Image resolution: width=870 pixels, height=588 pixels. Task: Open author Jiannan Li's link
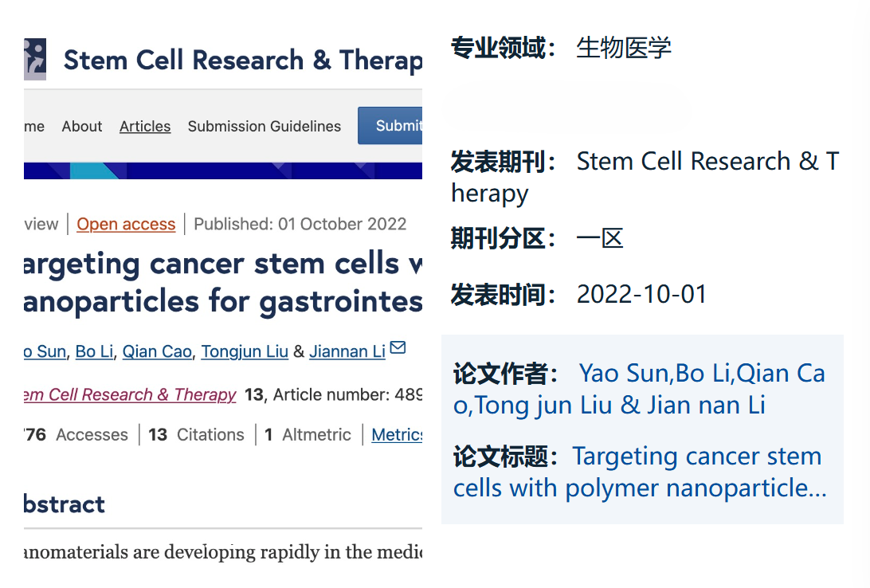pyautogui.click(x=347, y=351)
